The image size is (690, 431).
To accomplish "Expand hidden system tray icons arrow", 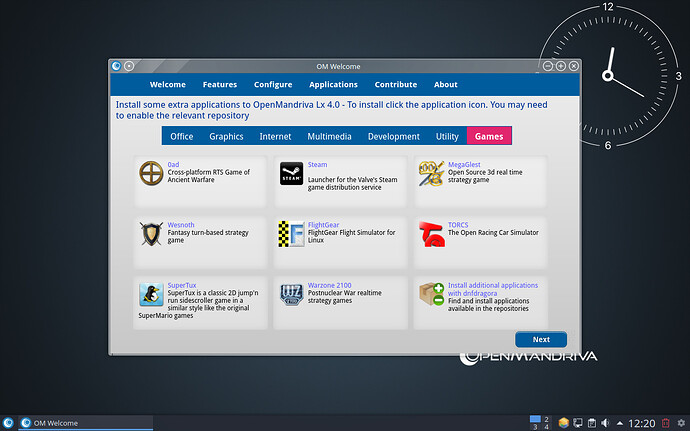I will click(x=620, y=424).
